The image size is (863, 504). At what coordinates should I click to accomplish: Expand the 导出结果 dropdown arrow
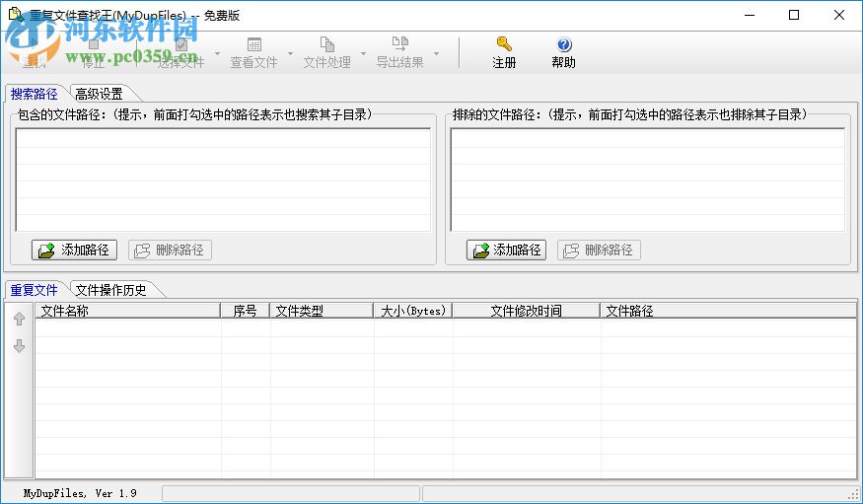[437, 54]
